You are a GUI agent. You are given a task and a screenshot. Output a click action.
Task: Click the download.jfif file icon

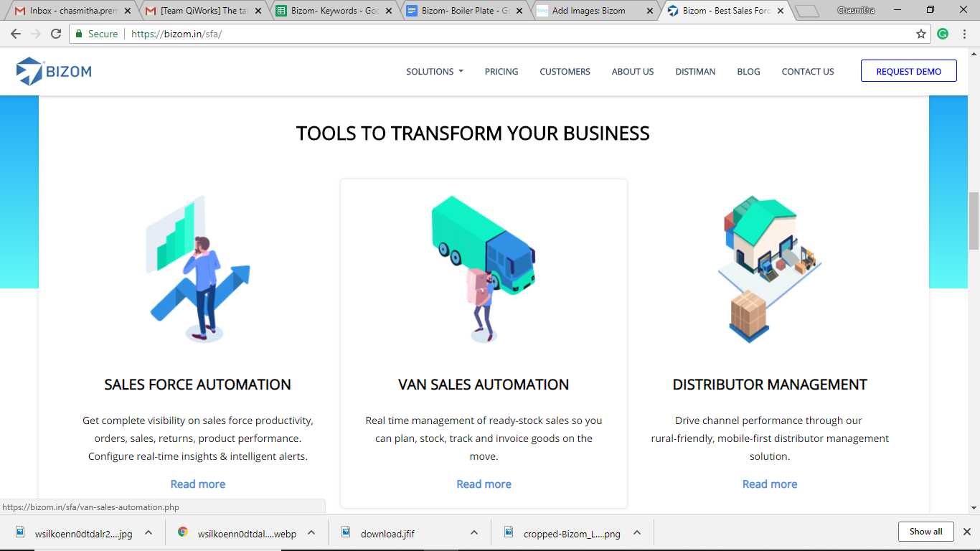click(346, 532)
